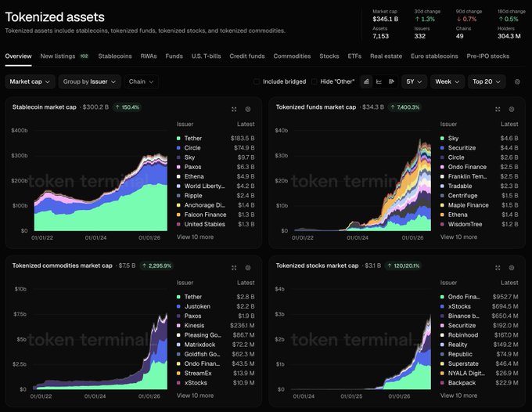The height and width of the screenshot is (412, 532).
Task: Select Franklin Tem.. row in funds legend
Action: [x=479, y=176]
